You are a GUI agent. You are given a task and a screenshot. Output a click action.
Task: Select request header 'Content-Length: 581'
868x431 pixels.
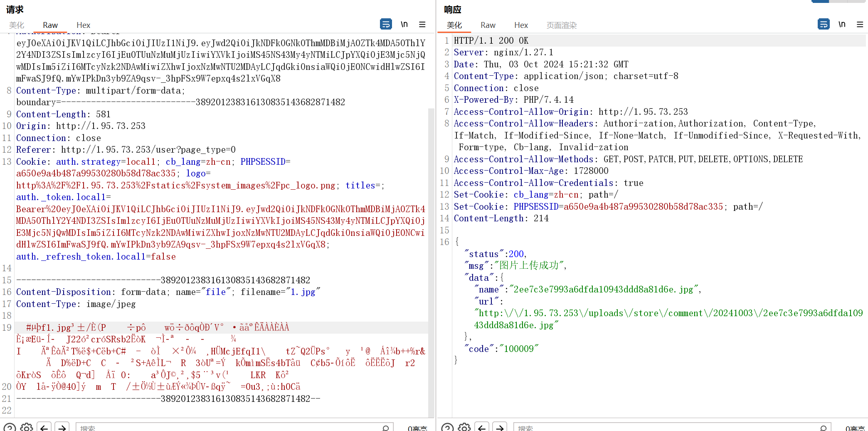click(63, 114)
